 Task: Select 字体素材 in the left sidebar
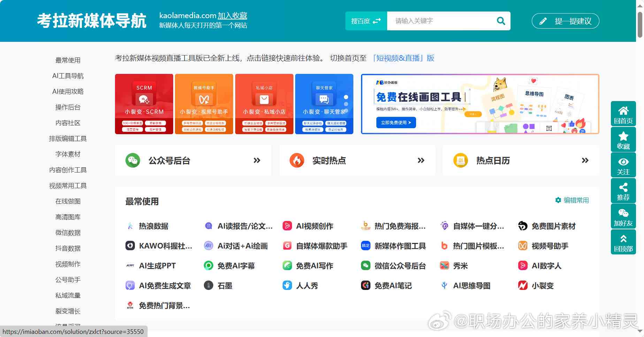pos(68,154)
